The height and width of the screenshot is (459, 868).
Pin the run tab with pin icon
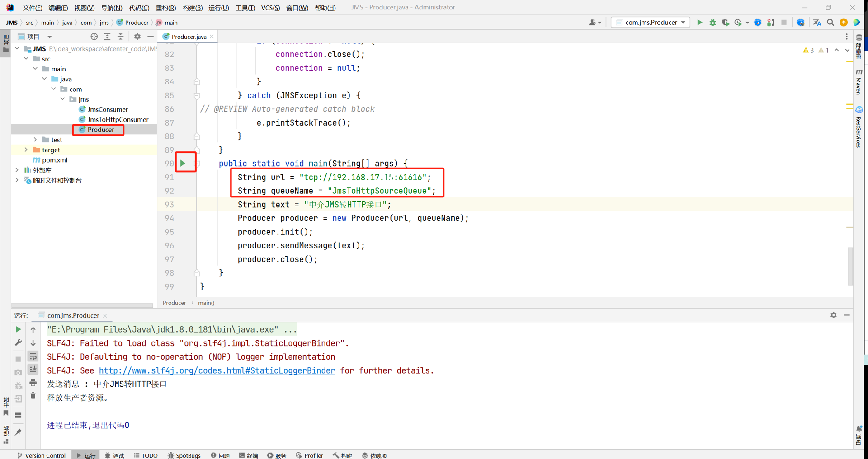pyautogui.click(x=18, y=432)
